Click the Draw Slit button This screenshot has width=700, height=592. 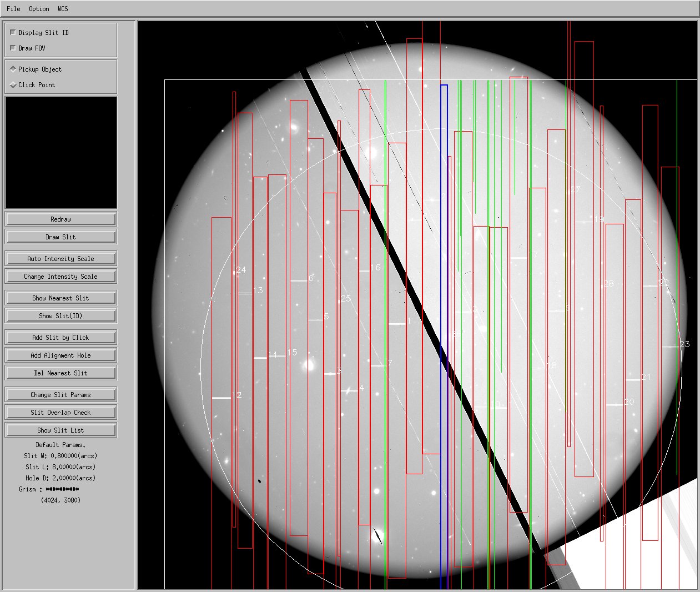pos(61,237)
